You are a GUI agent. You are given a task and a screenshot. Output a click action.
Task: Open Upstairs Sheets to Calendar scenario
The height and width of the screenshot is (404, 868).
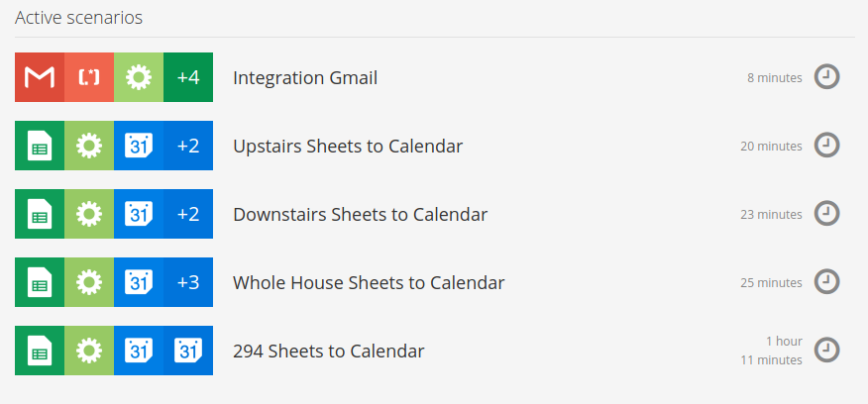tap(348, 147)
